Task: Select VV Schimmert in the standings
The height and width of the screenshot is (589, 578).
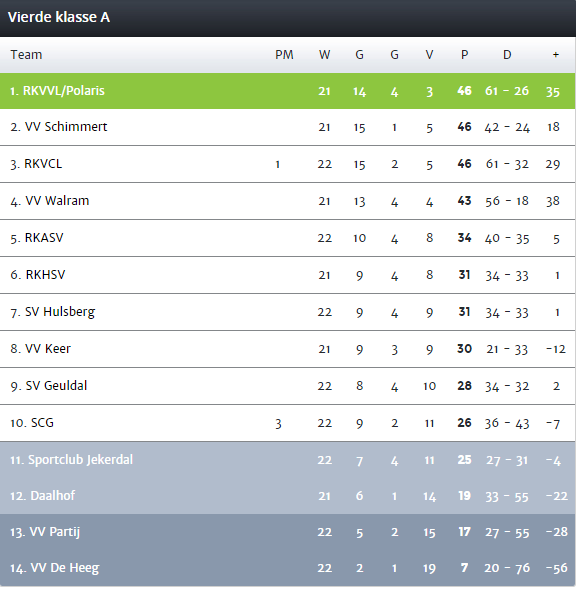Action: (288, 127)
